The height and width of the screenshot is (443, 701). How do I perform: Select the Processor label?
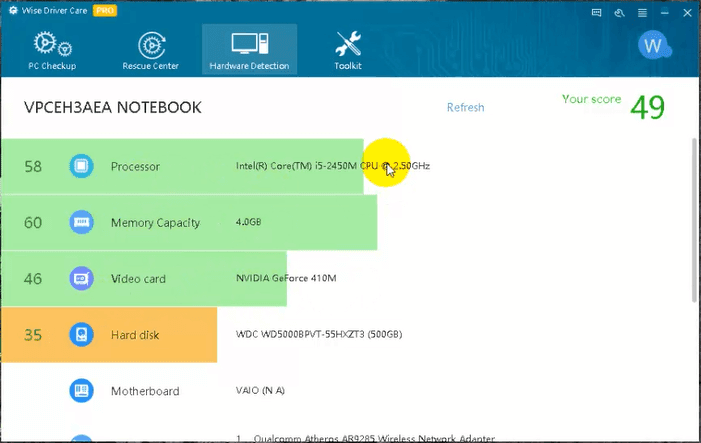tap(135, 167)
